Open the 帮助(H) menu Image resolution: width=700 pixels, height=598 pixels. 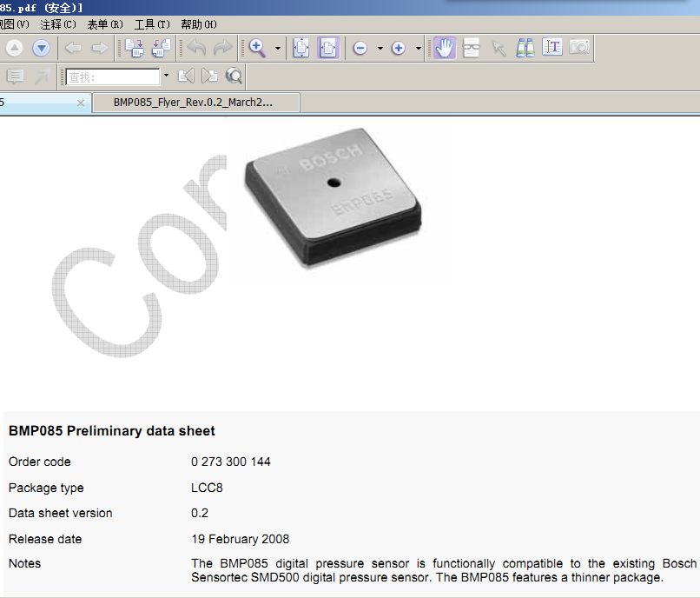pos(199,24)
